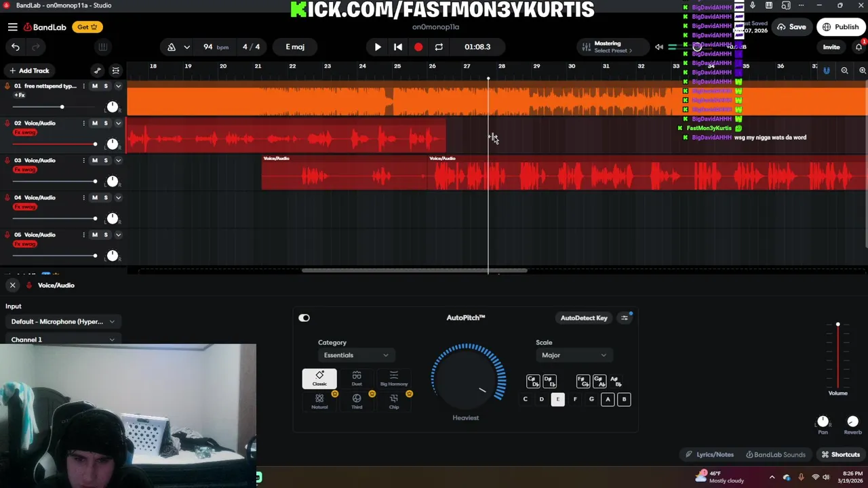This screenshot has width=868, height=488.
Task: Select the Classic AutoPitch preset
Action: coord(319,379)
